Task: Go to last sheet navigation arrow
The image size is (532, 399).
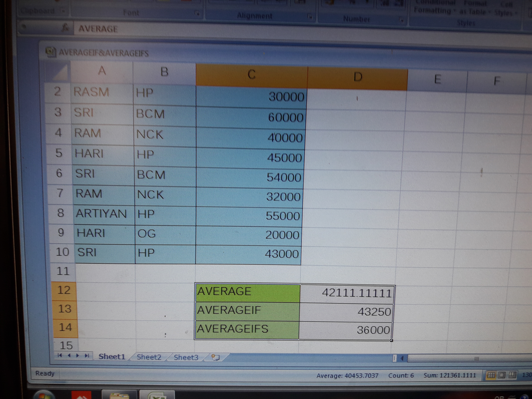Action: (87, 355)
